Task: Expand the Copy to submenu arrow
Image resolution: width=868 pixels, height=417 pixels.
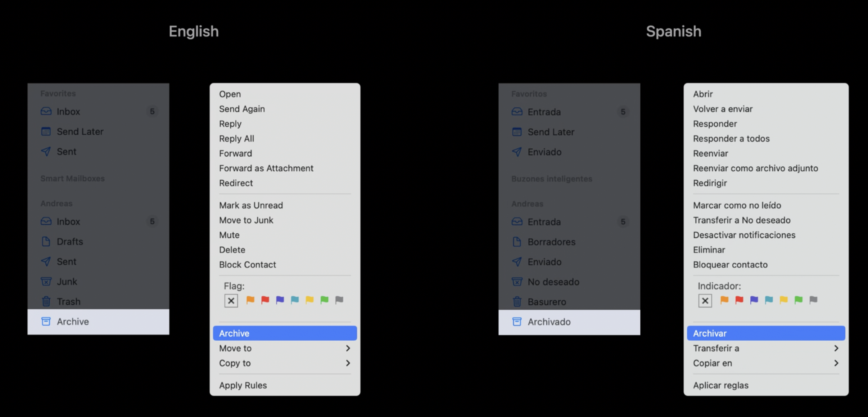Action: pos(348,363)
